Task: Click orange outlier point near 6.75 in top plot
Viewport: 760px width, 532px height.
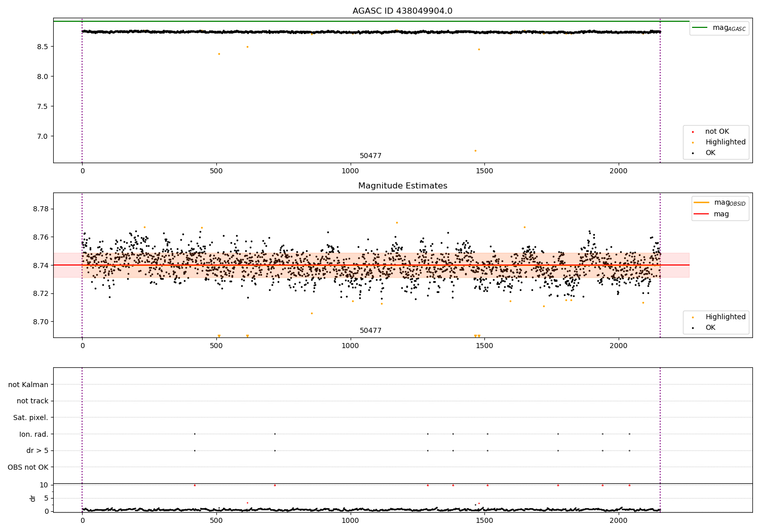Action: pos(475,150)
